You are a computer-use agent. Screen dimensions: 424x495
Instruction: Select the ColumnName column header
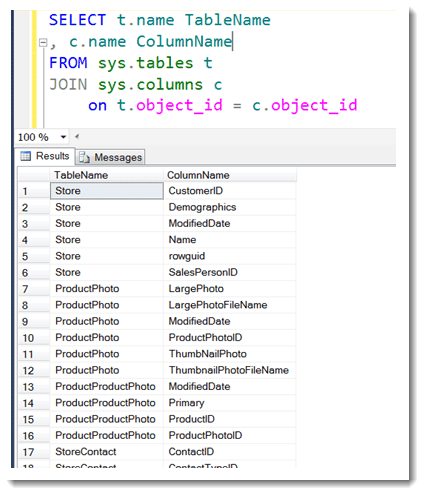tap(230, 175)
